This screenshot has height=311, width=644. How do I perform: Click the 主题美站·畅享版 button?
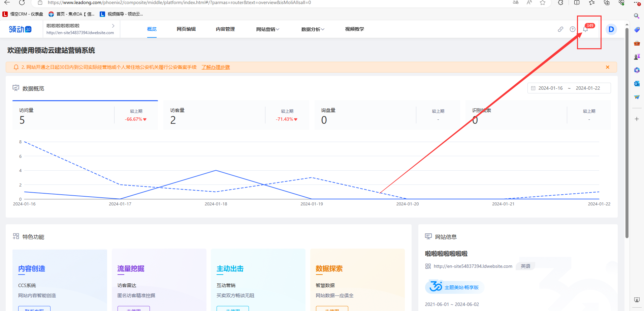[x=454, y=287]
